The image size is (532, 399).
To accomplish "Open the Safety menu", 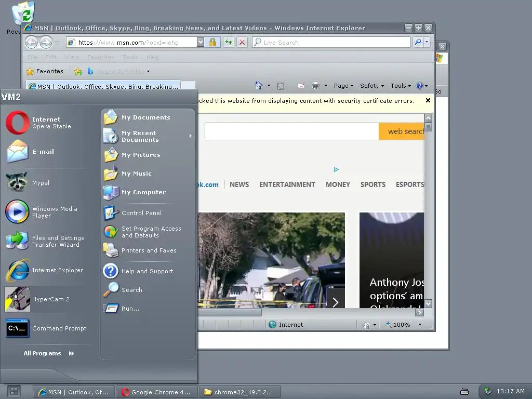I will pos(372,86).
